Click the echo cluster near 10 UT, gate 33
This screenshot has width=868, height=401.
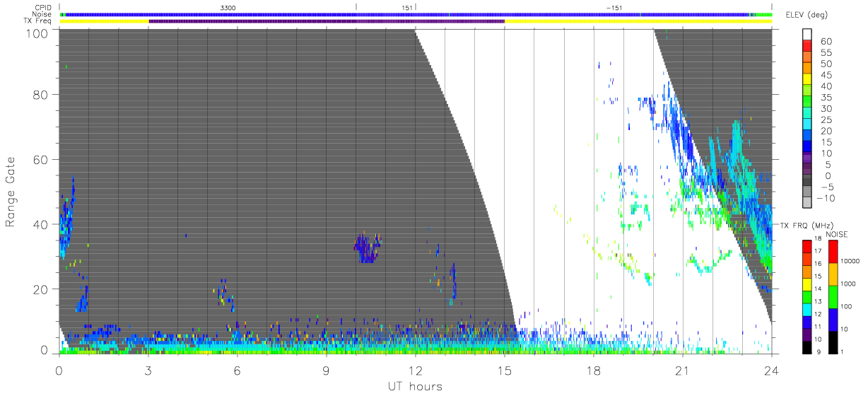[367, 248]
